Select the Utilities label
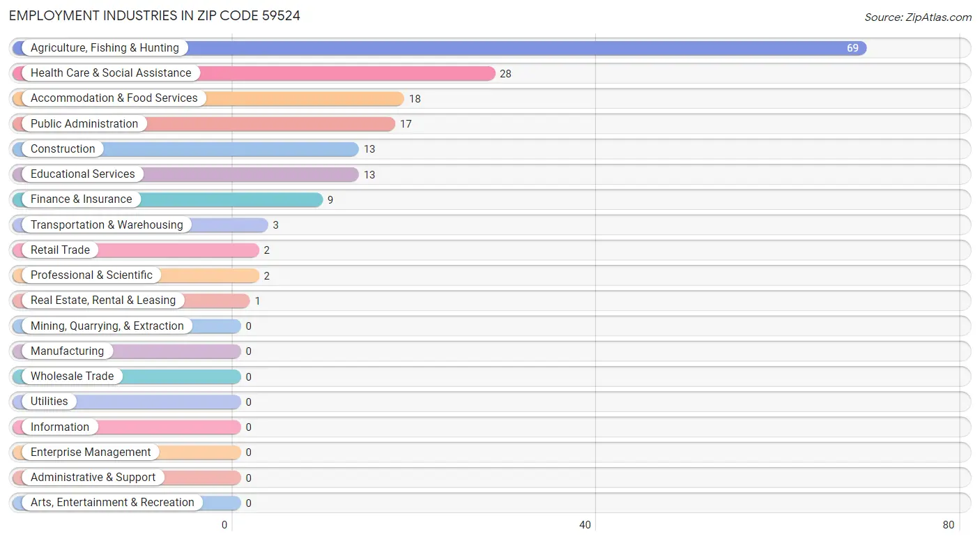This screenshot has height=541, width=980. [49, 402]
